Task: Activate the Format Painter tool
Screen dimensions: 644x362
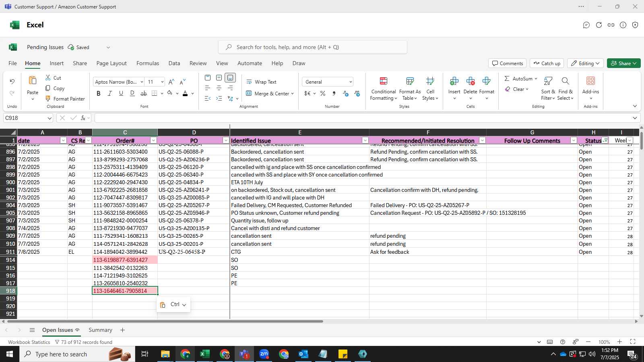Action: 65,99
